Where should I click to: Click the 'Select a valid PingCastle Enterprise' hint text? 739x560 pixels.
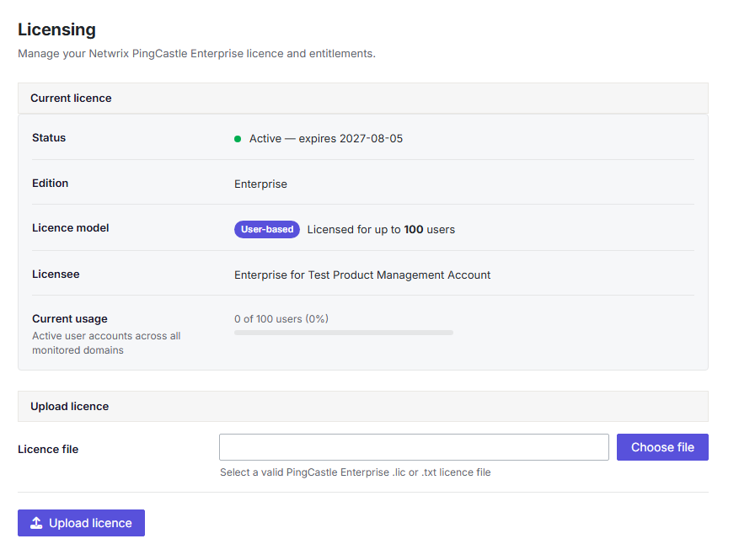pyautogui.click(x=356, y=472)
